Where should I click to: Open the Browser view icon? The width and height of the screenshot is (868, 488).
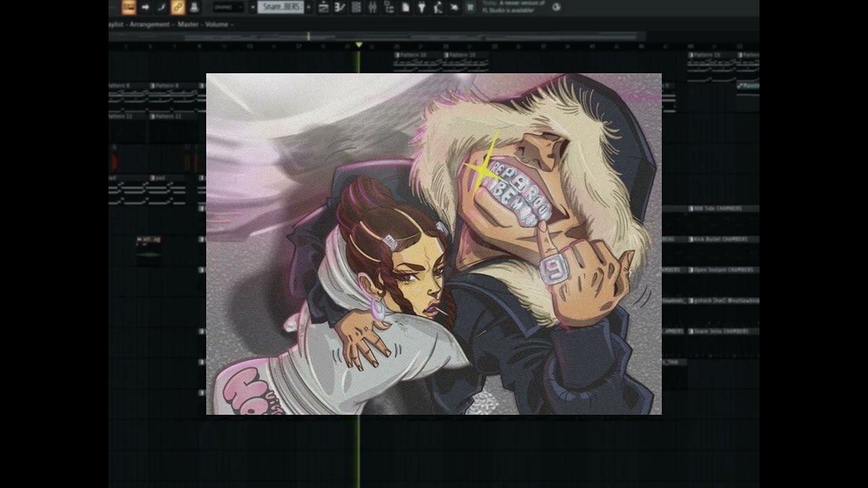click(x=389, y=7)
